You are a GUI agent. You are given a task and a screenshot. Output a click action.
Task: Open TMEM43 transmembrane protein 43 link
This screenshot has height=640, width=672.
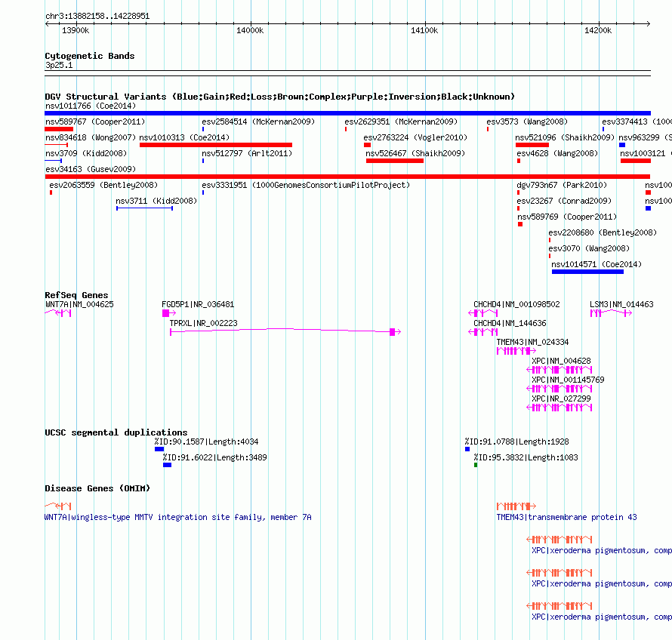(x=566, y=518)
